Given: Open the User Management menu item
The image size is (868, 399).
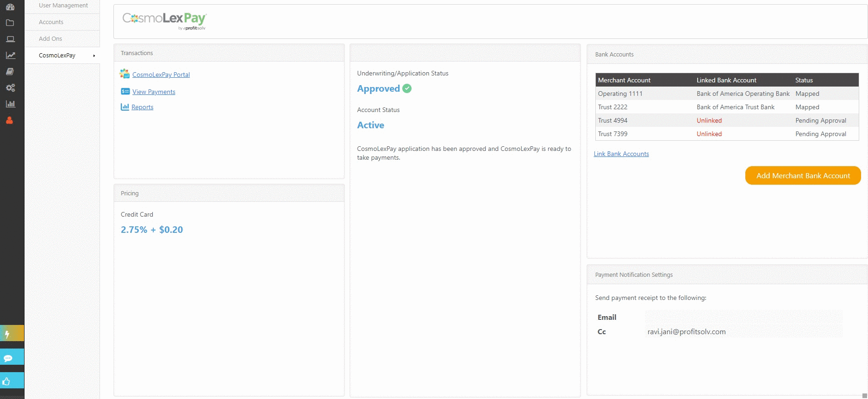Looking at the screenshot, I should click(63, 6).
